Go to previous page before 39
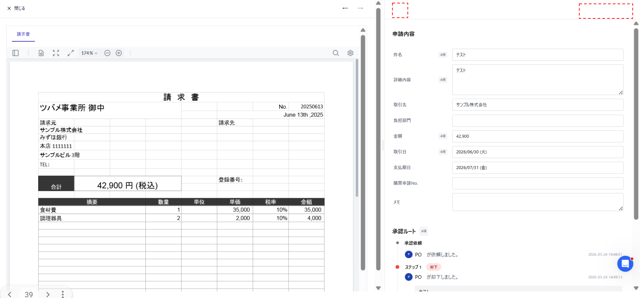Viewport: 644px width, 298px height. [x=10, y=294]
